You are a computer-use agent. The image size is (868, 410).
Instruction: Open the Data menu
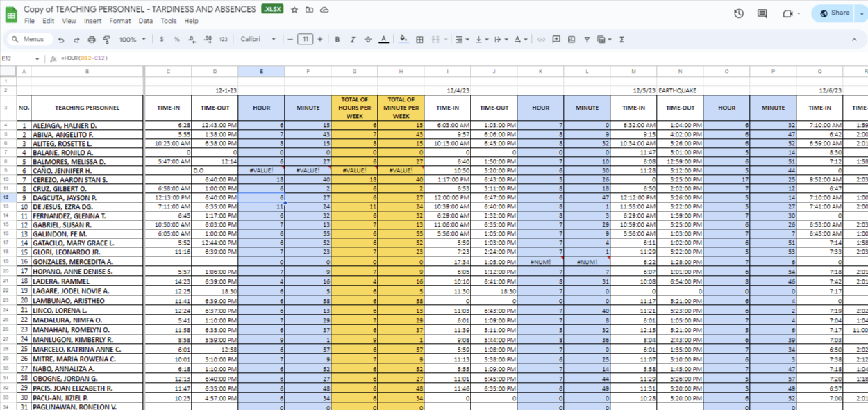(x=145, y=21)
